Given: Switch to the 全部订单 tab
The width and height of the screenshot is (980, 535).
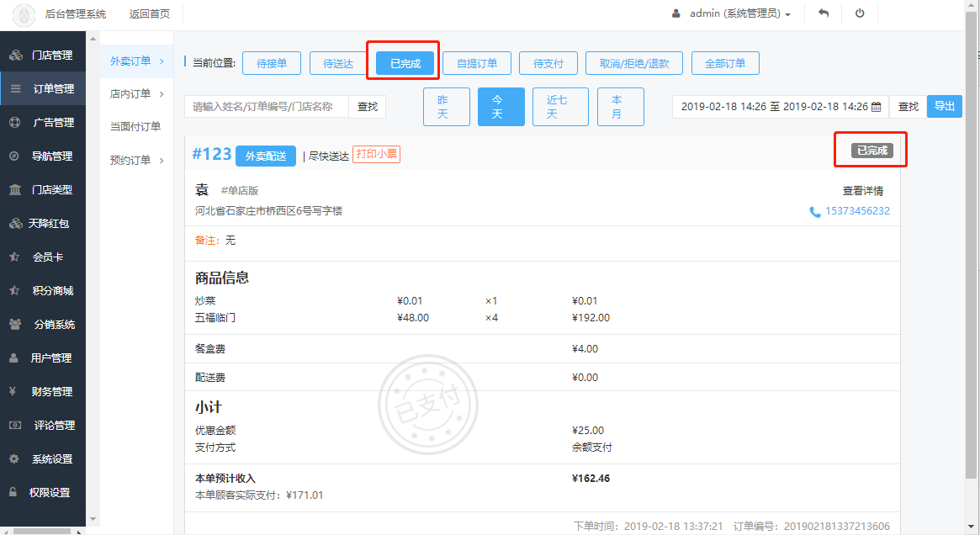Looking at the screenshot, I should pyautogui.click(x=725, y=63).
